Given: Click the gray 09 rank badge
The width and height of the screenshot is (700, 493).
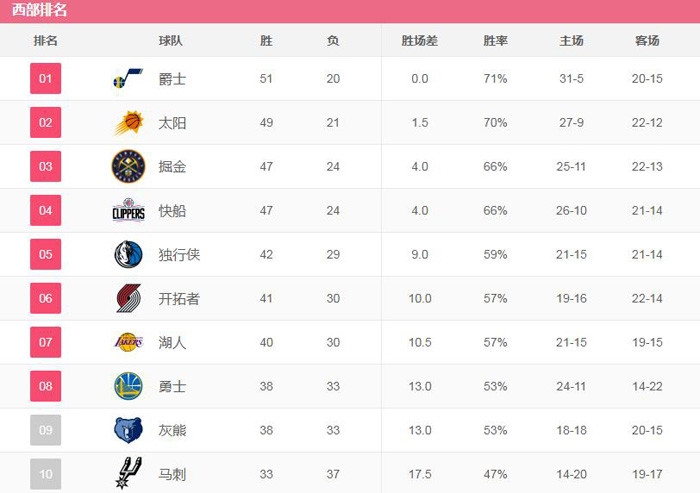Looking at the screenshot, I should click(46, 430).
